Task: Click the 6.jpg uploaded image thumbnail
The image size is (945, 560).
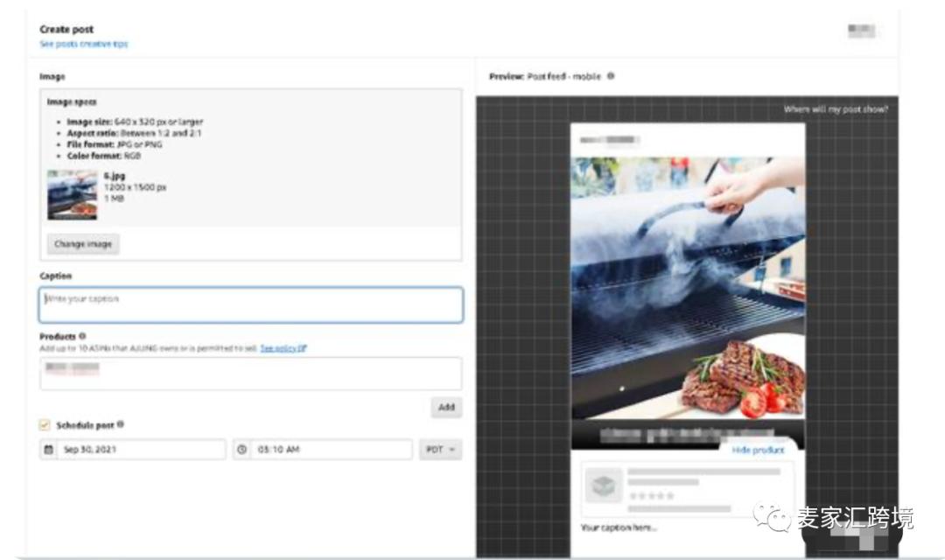Action: point(72,194)
